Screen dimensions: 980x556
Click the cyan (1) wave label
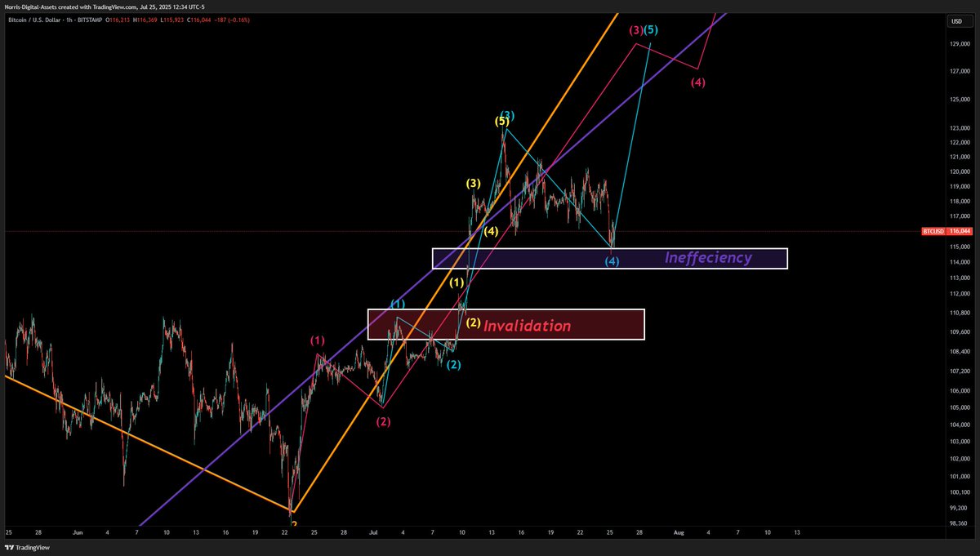point(397,304)
